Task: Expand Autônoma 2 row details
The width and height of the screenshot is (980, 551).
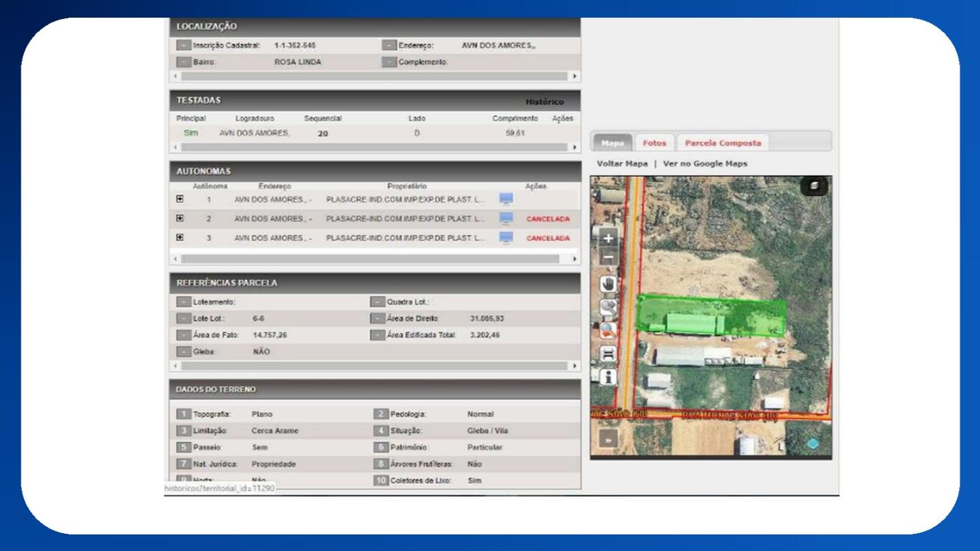Action: click(180, 219)
